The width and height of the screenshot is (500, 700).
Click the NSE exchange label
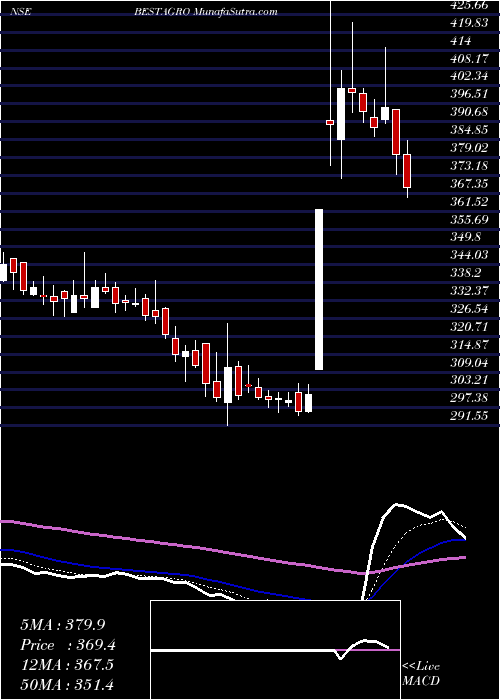point(21,12)
